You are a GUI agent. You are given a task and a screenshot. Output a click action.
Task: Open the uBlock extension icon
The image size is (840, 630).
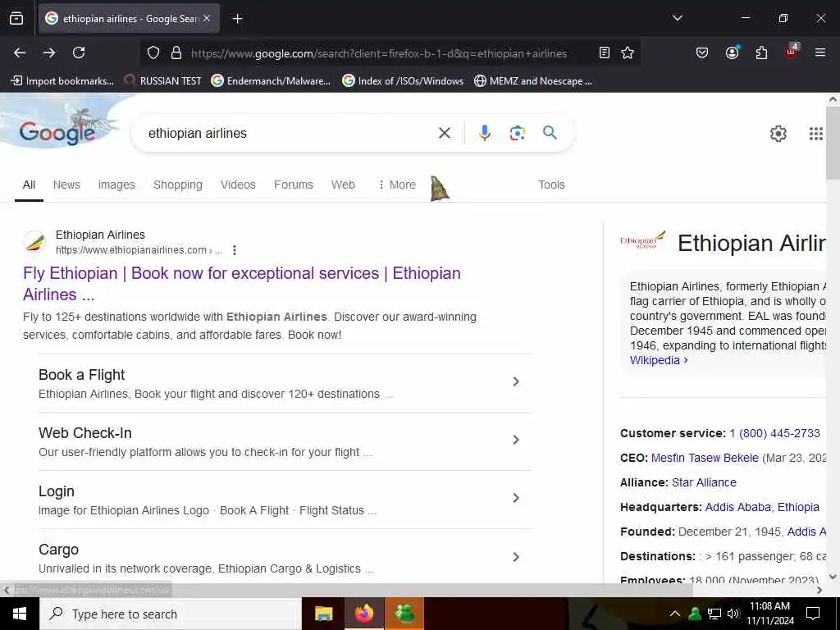click(x=792, y=52)
